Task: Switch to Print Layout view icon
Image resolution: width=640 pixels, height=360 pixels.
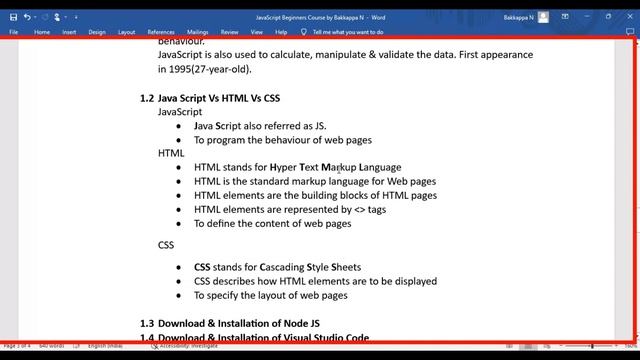Action: point(528,347)
